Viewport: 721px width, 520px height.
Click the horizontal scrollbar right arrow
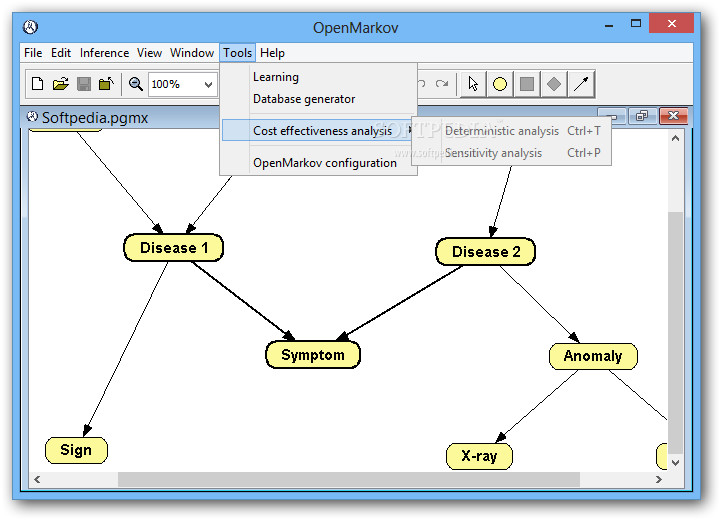(x=659, y=479)
